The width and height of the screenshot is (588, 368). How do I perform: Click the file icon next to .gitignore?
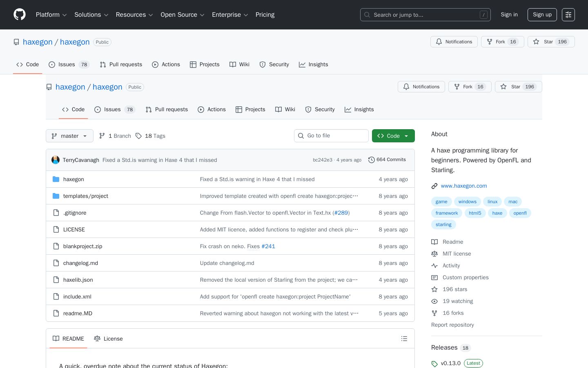56,213
